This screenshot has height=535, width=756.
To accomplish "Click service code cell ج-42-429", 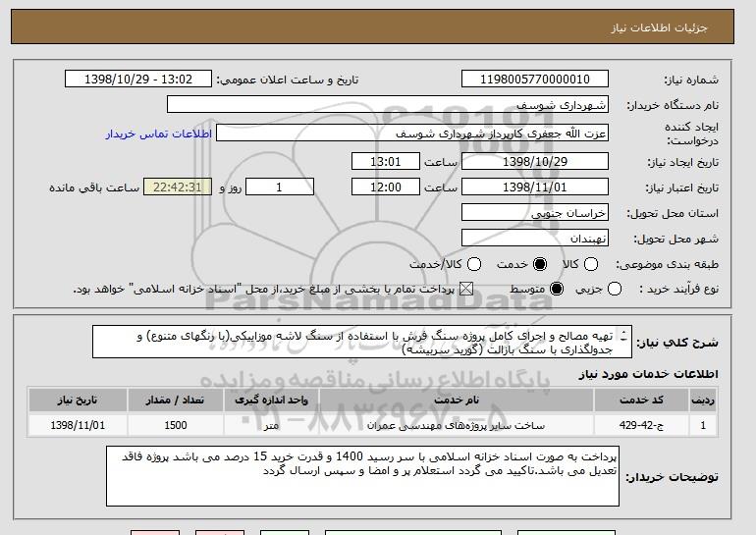I will 641,426.
